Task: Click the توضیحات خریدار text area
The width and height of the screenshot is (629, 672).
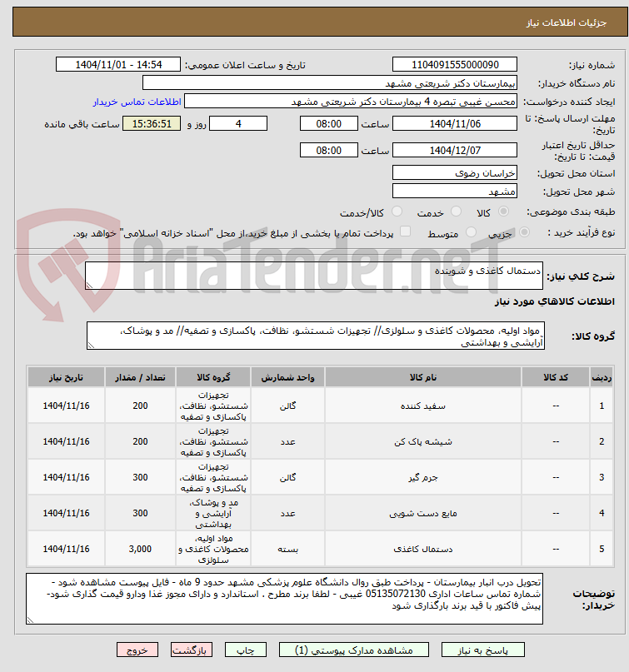Action: click(284, 599)
